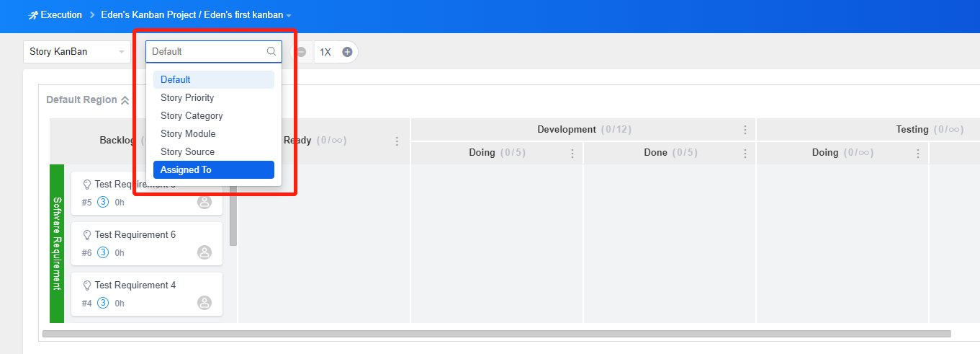The image size is (980, 354).
Task: Click search icon in Default filter box
Action: pyautogui.click(x=271, y=52)
